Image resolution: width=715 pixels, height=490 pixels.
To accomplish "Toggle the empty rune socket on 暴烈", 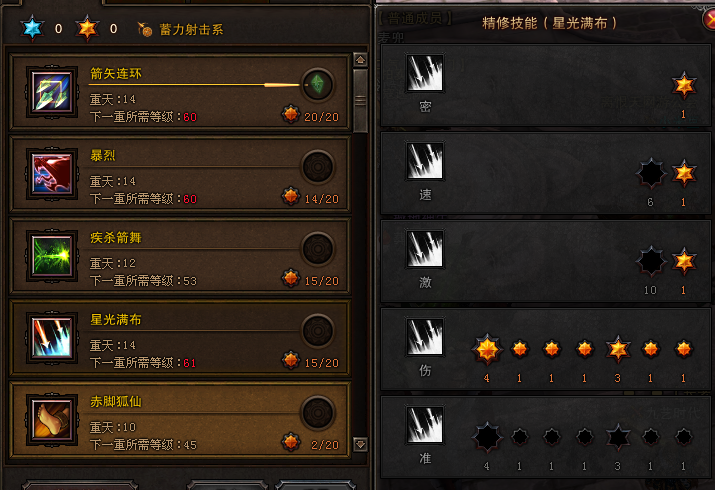I will click(317, 167).
